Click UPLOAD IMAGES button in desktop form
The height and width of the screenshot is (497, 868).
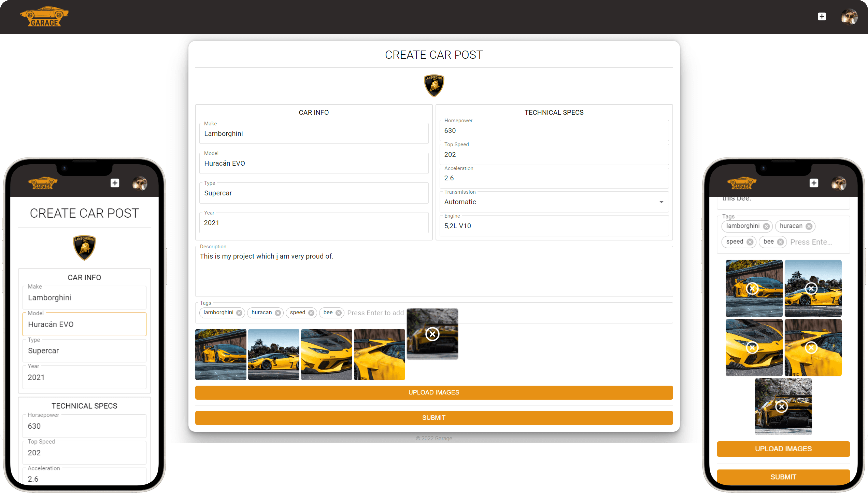click(434, 392)
